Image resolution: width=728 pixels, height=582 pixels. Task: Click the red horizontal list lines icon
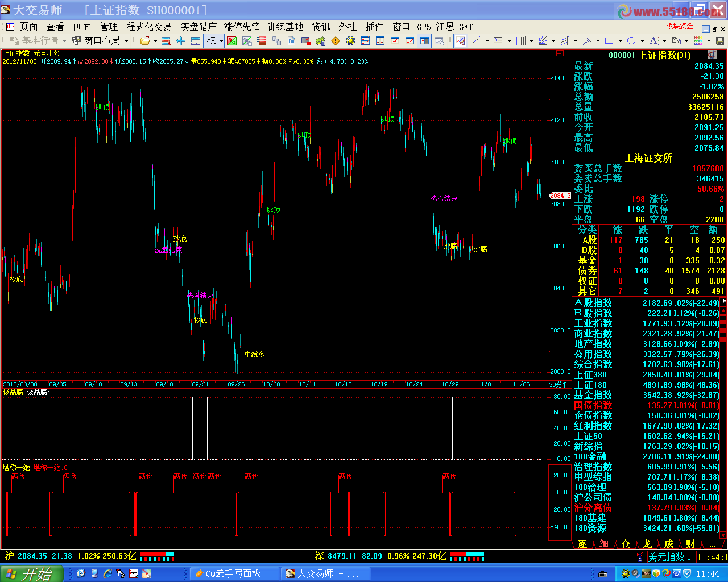[262, 41]
